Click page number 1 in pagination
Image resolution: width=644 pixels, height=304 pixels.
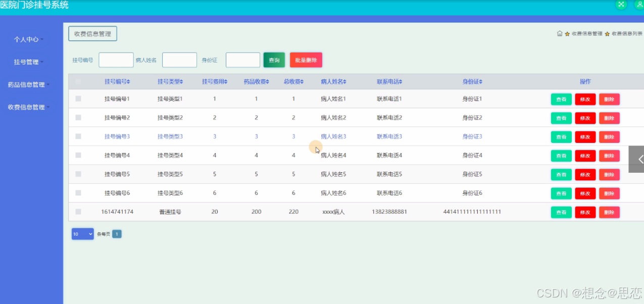(117, 234)
